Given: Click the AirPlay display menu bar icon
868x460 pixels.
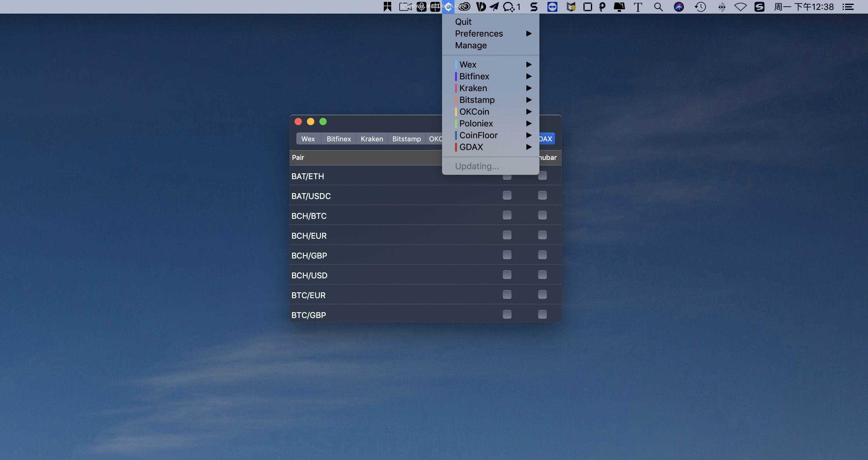Looking at the screenshot, I should click(x=619, y=7).
